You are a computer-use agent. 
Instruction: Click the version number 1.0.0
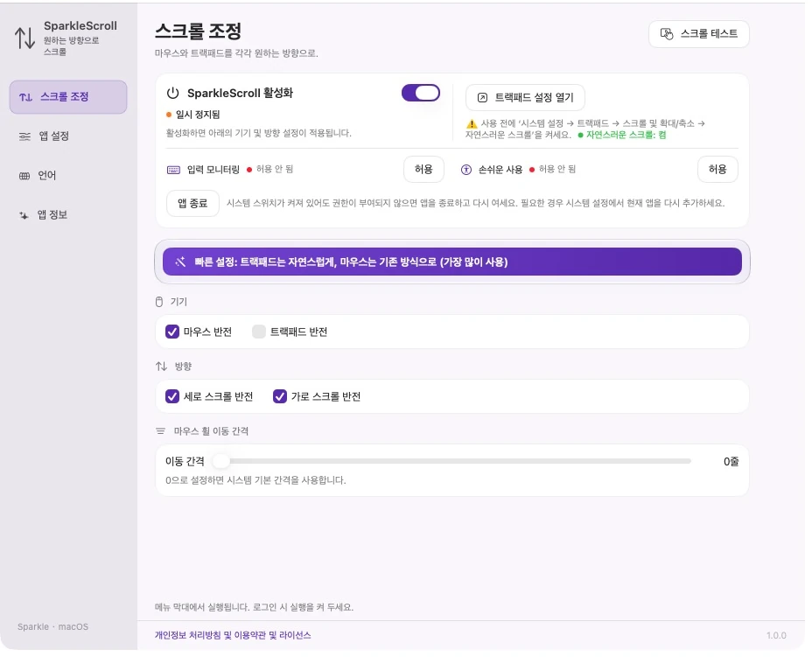coord(776,635)
